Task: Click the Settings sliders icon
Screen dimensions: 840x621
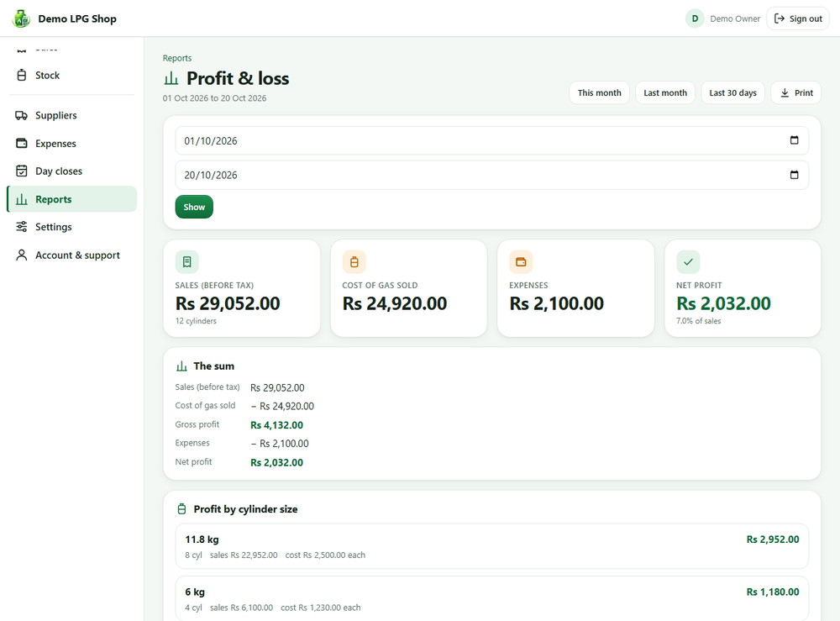Action: (22, 227)
